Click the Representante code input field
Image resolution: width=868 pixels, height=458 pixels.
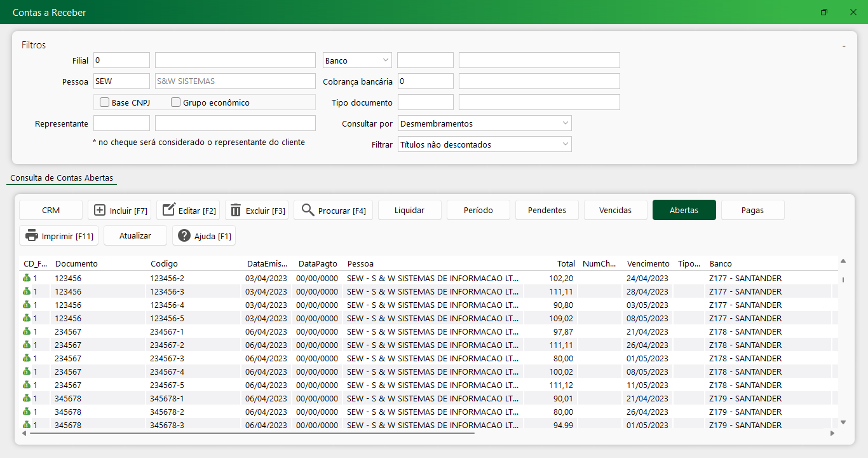121,123
